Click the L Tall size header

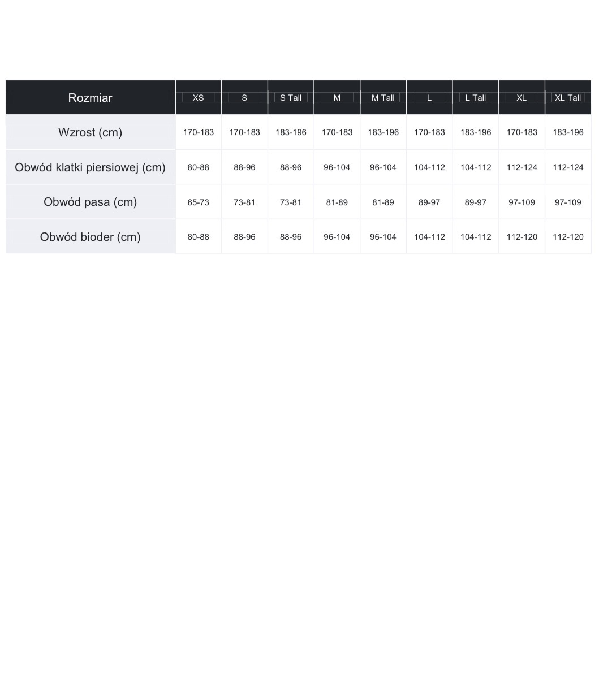pos(476,98)
